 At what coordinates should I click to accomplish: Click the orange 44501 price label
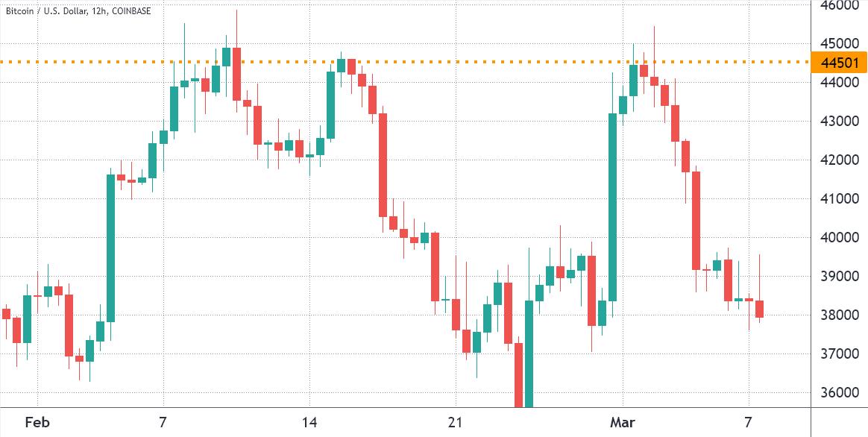tap(839, 63)
